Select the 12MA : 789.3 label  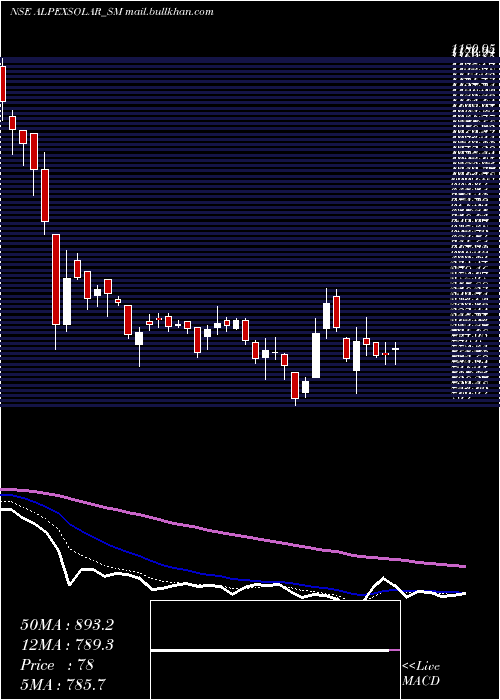pos(67,645)
